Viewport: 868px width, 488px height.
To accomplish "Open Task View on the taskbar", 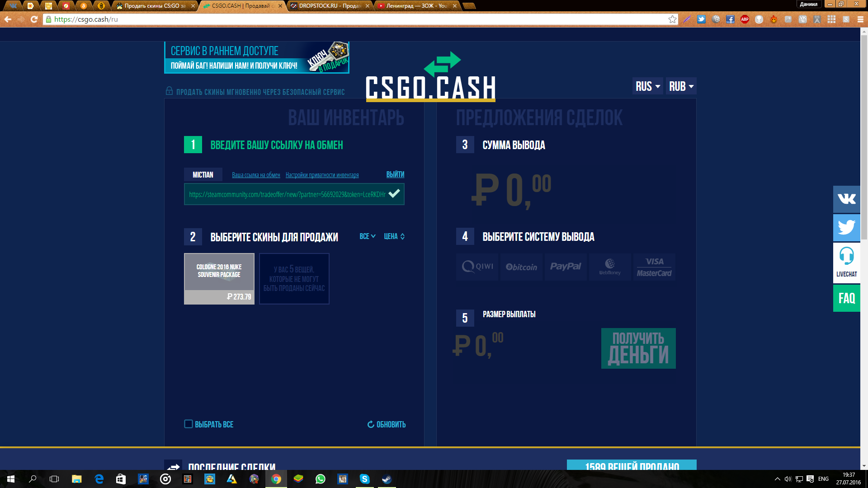I will (54, 479).
